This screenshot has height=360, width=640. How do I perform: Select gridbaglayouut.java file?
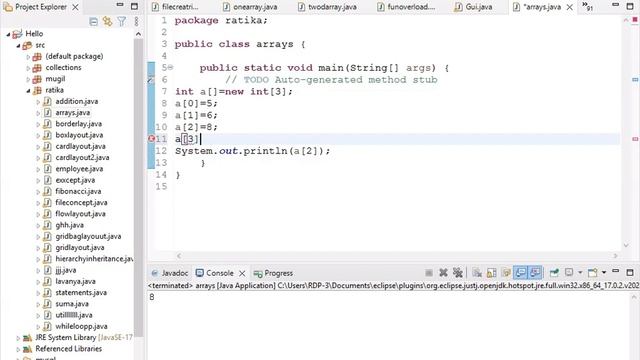[x=88, y=236]
